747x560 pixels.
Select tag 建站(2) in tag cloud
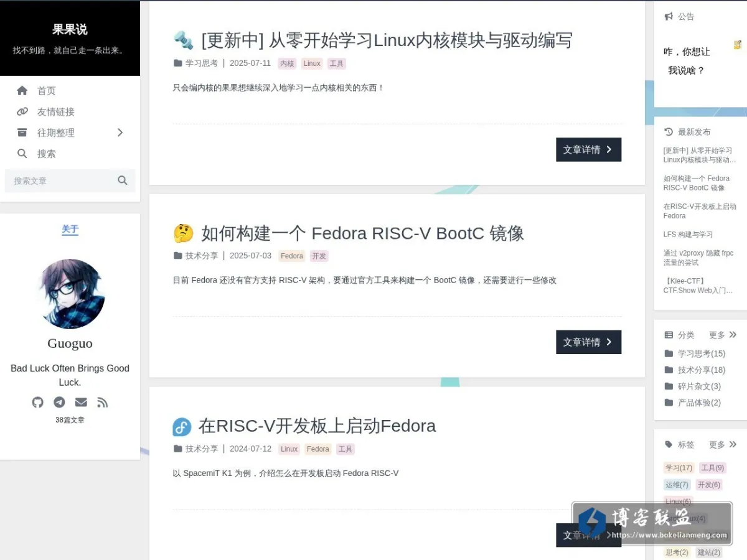[x=709, y=552]
